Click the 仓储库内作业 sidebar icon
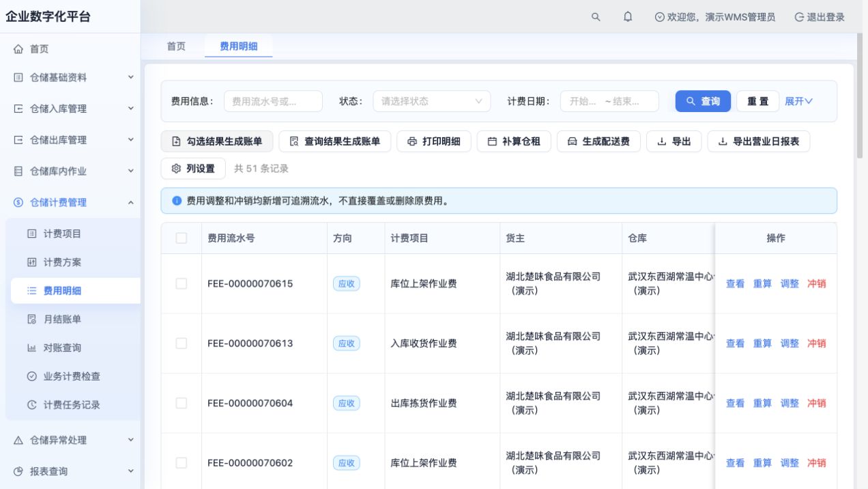 click(18, 171)
